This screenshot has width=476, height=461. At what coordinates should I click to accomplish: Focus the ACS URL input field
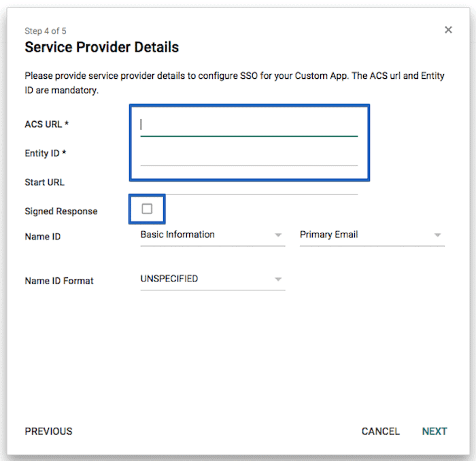click(x=249, y=125)
